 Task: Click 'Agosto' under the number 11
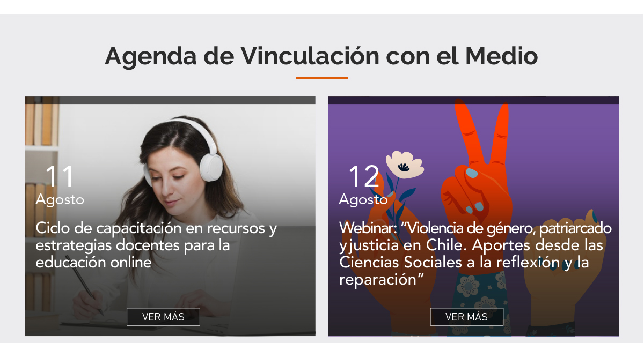tap(60, 200)
